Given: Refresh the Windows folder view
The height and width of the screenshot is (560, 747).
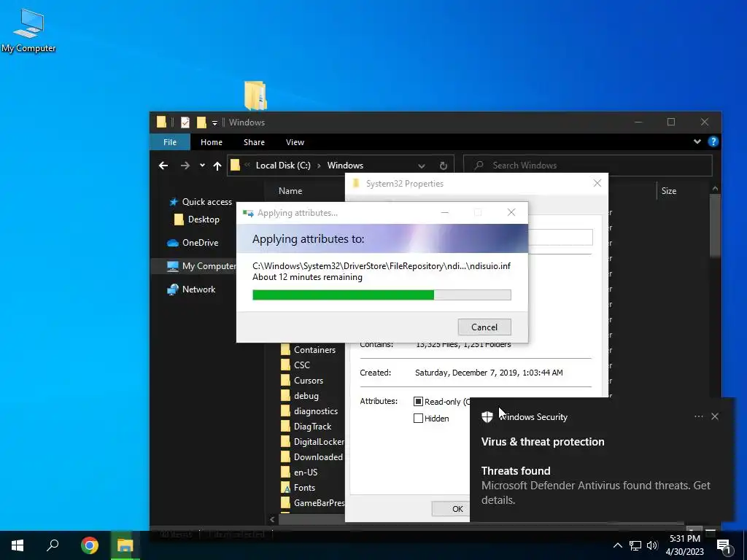Looking at the screenshot, I should click(443, 166).
